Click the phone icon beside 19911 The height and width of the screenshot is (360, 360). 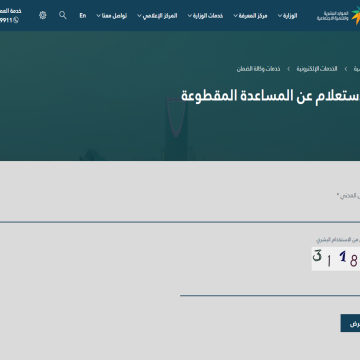tap(16, 20)
